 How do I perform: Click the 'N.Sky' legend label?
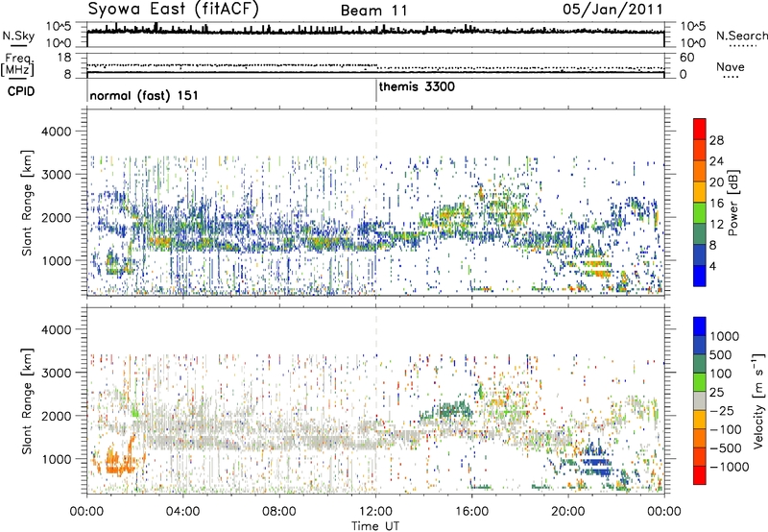pyautogui.click(x=18, y=36)
